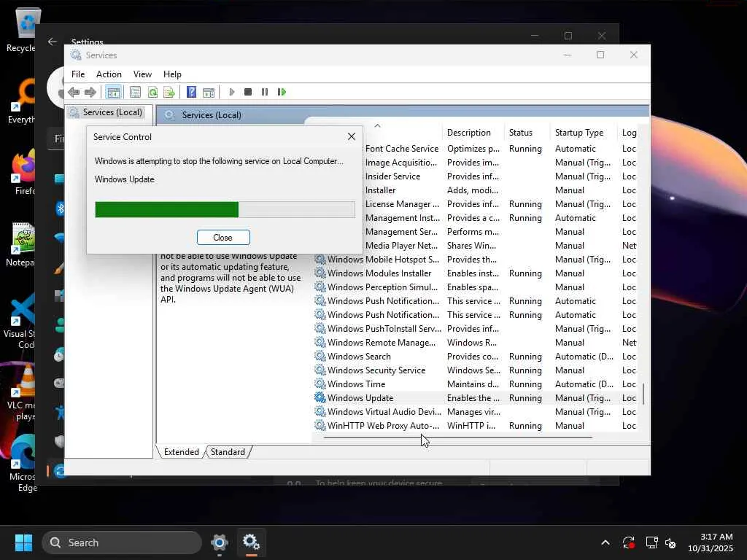Dismiss Service Control dialog with X
The width and height of the screenshot is (747, 560).
(x=352, y=136)
